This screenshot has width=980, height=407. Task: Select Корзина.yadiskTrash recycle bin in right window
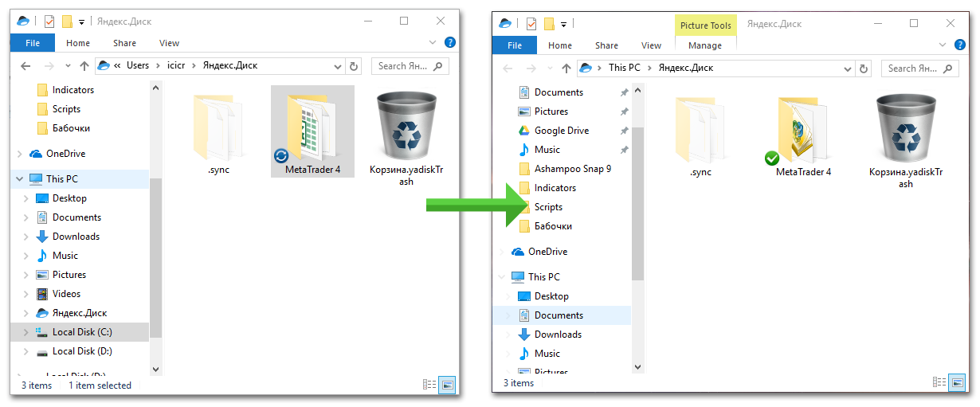905,141
